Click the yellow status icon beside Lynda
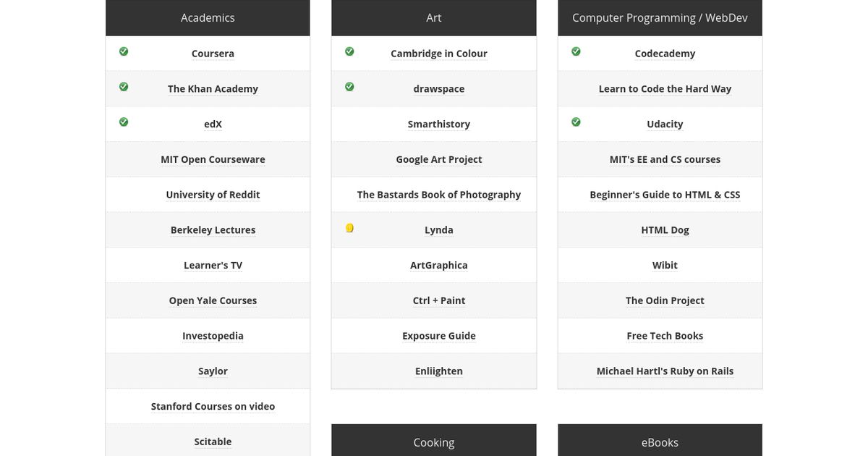This screenshot has width=868, height=456. [349, 229]
